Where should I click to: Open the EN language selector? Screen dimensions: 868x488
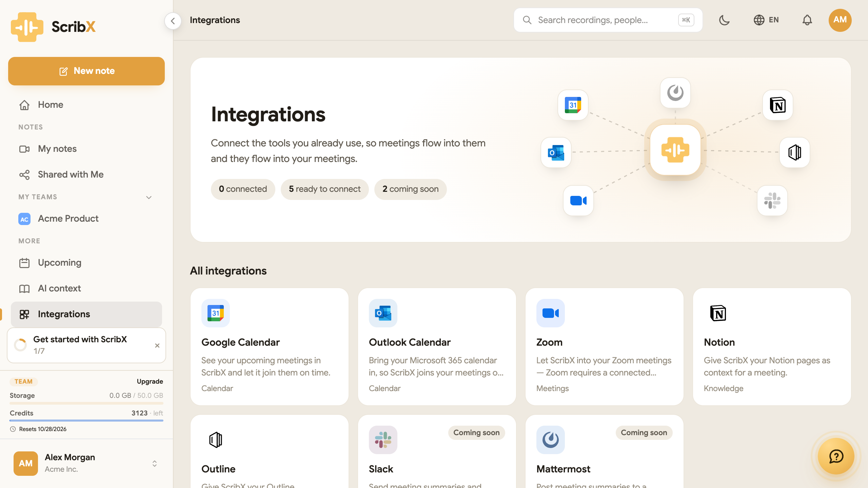tap(766, 20)
